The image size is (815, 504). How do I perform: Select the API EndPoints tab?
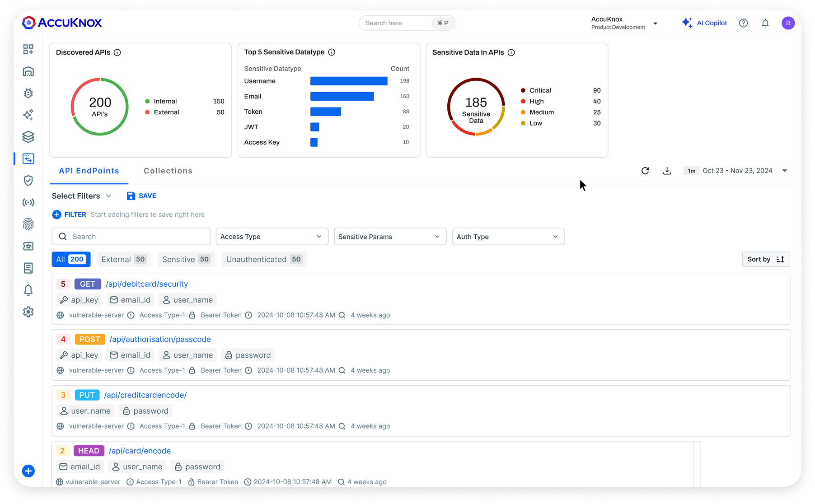pos(89,171)
